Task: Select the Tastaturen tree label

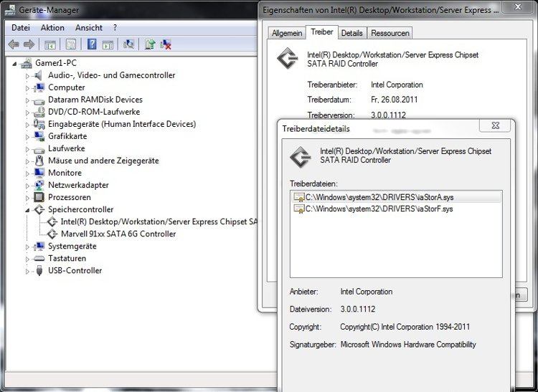Action: click(67, 259)
